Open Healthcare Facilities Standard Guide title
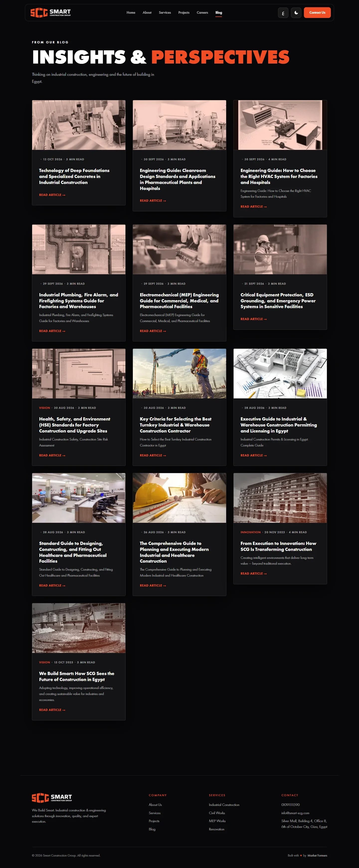 [73, 552]
